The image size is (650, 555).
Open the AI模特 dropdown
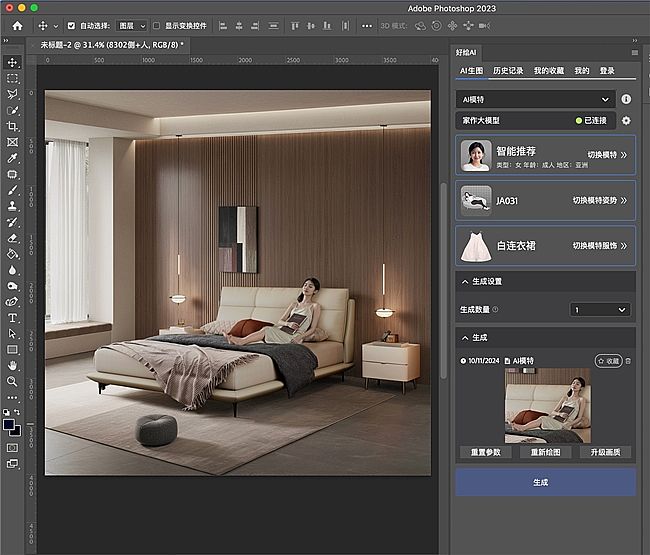(x=535, y=100)
